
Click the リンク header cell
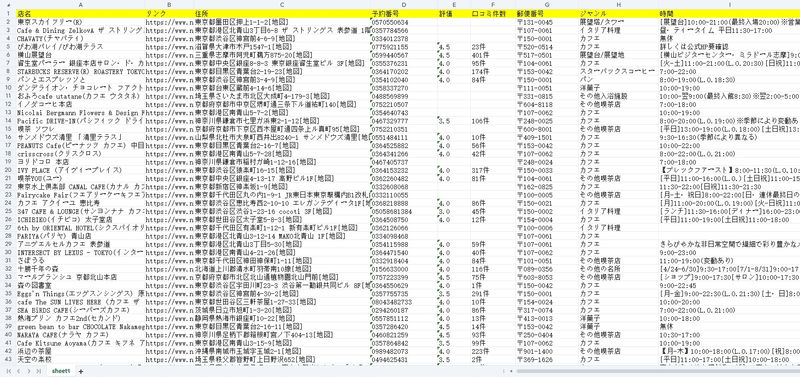point(169,14)
